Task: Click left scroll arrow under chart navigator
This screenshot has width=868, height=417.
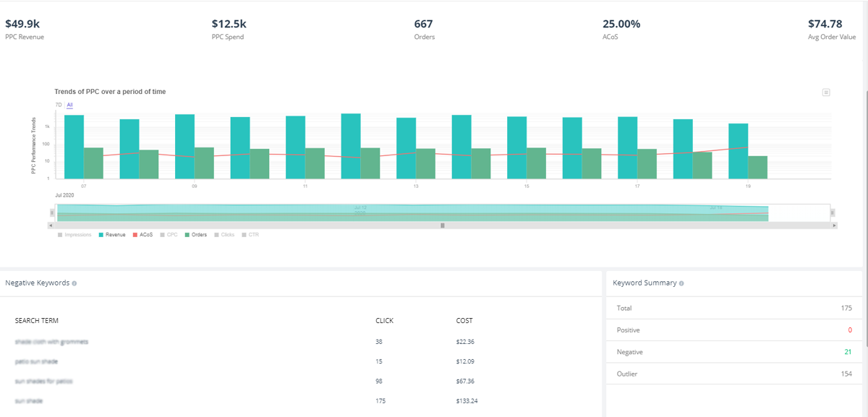Action: (x=51, y=225)
